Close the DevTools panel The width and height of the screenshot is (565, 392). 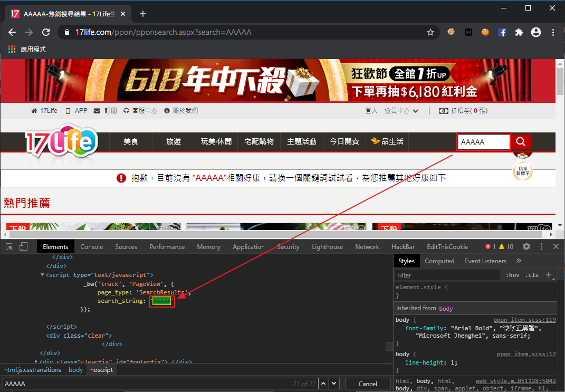(x=556, y=247)
